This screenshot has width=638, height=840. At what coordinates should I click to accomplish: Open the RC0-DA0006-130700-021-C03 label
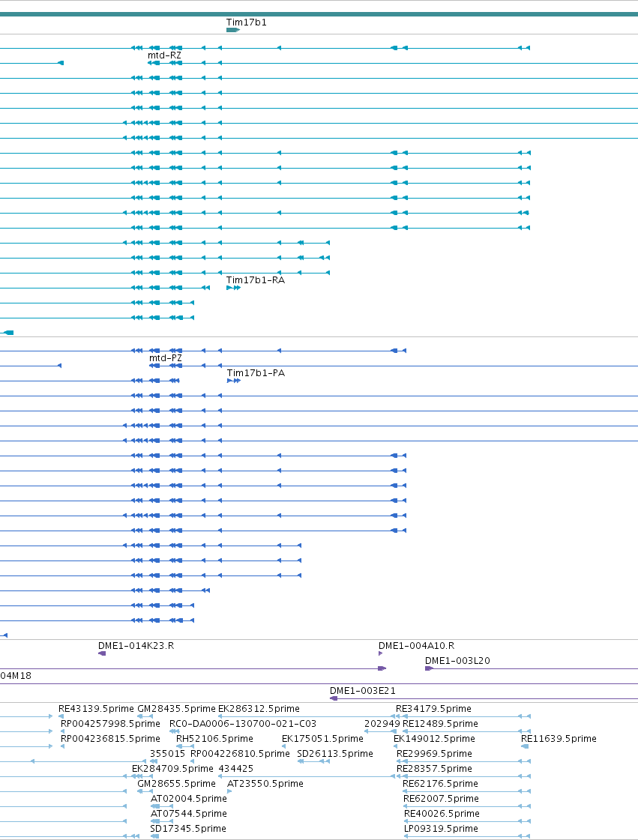243,724
